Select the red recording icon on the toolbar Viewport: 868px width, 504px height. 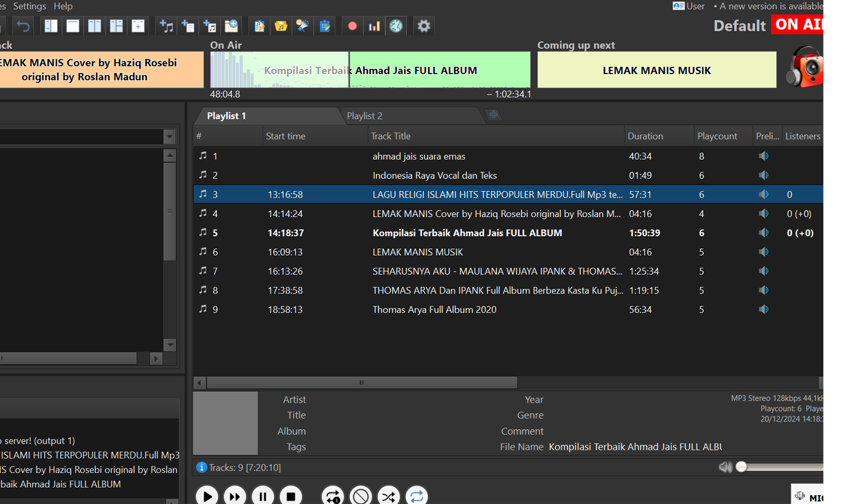(x=352, y=25)
